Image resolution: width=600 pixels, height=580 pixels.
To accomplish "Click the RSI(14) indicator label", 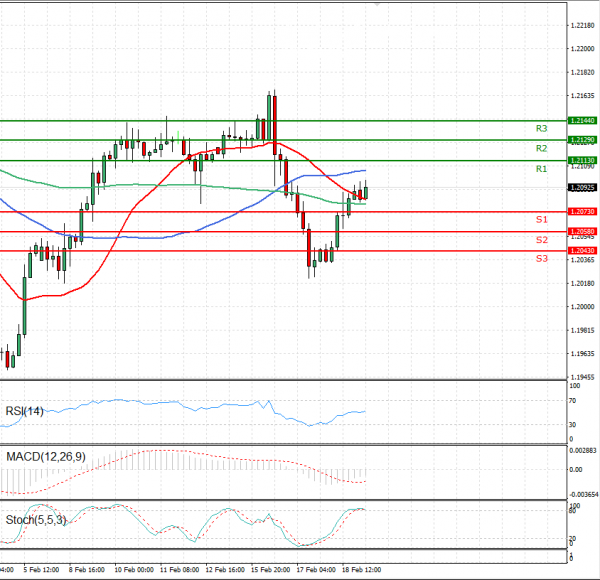I will coord(25,411).
